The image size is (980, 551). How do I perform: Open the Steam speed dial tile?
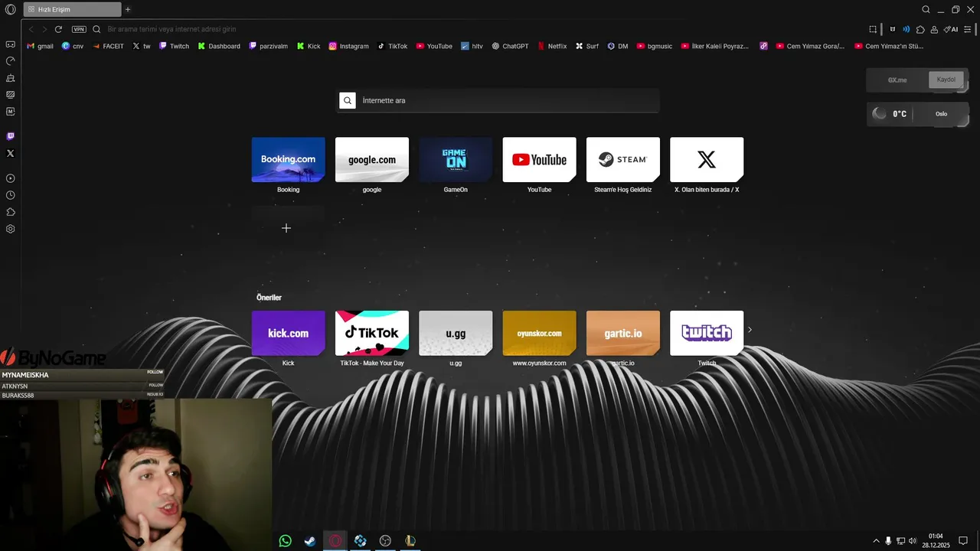coord(623,160)
